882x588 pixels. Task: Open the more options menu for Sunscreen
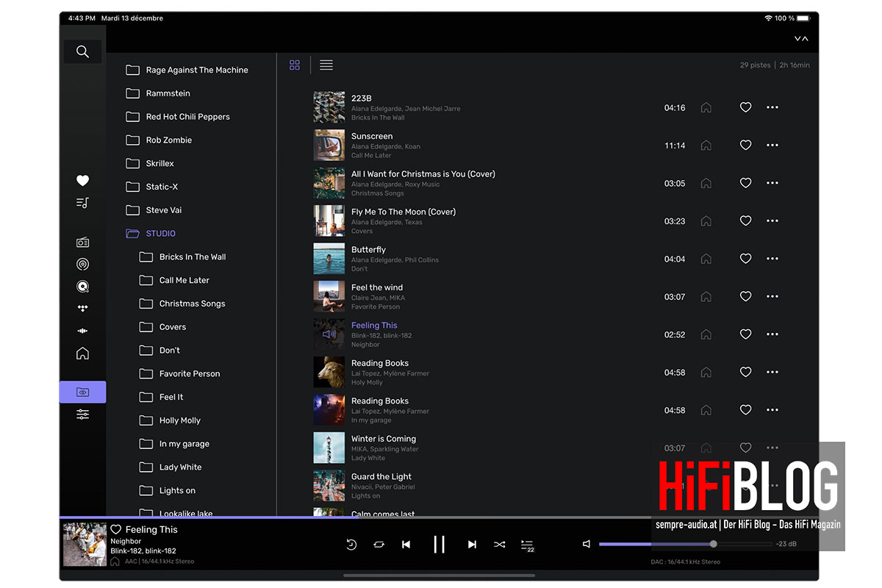tap(772, 146)
